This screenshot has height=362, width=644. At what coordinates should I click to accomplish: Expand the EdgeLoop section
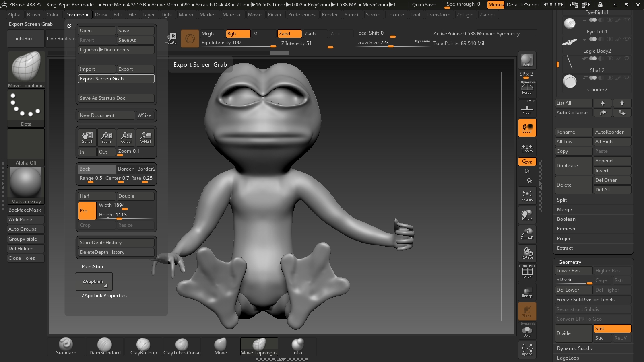click(x=568, y=358)
